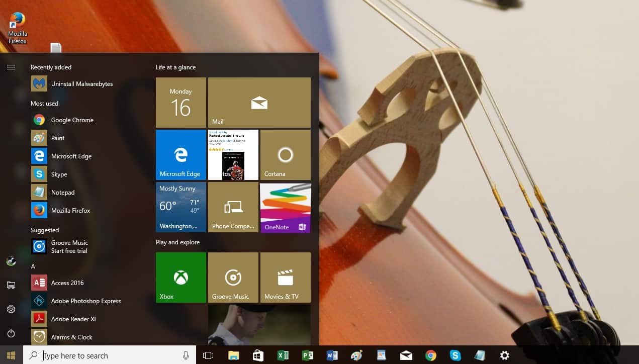Select the Mozilla Firefox desktop shortcut

(17, 28)
